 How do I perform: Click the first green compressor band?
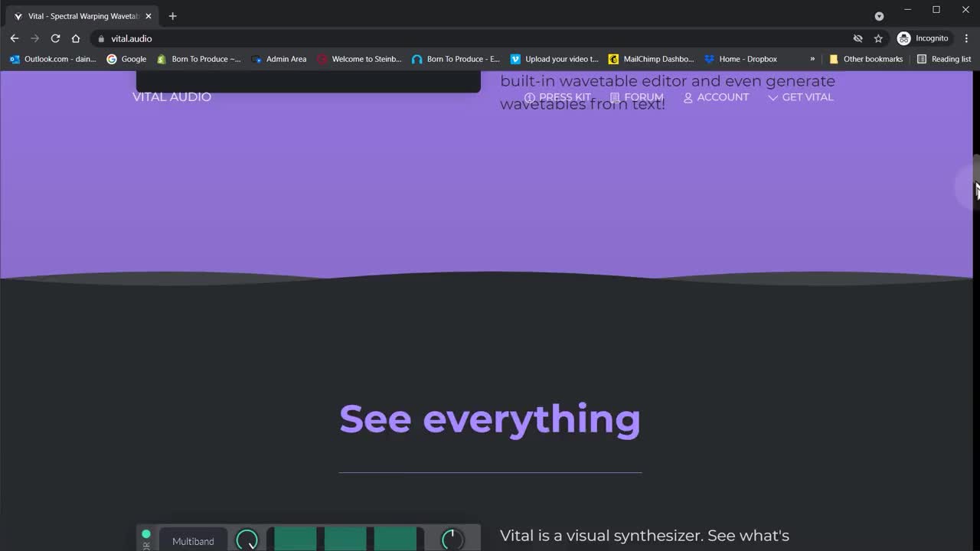tap(296, 539)
